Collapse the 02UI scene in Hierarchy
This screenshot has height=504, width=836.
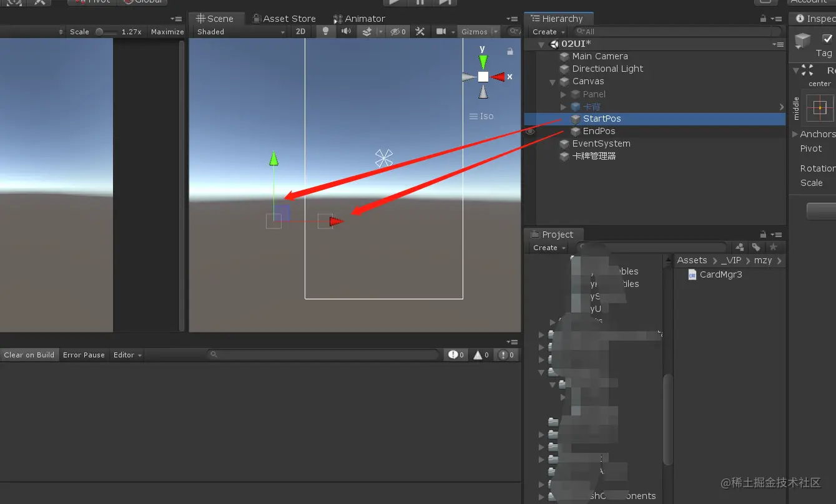[542, 44]
